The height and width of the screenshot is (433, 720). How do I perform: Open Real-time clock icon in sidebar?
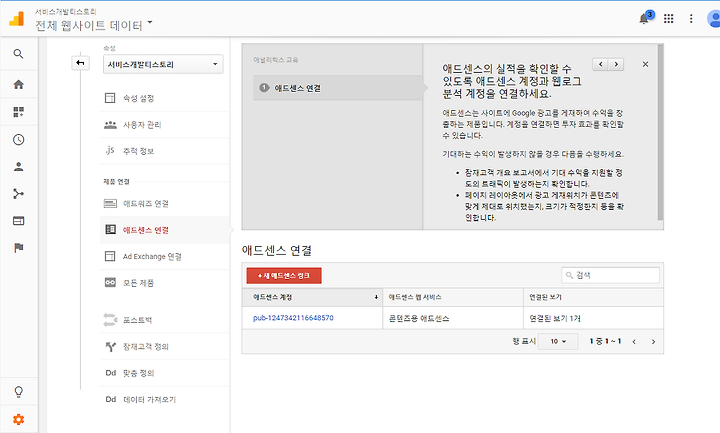tap(18, 140)
